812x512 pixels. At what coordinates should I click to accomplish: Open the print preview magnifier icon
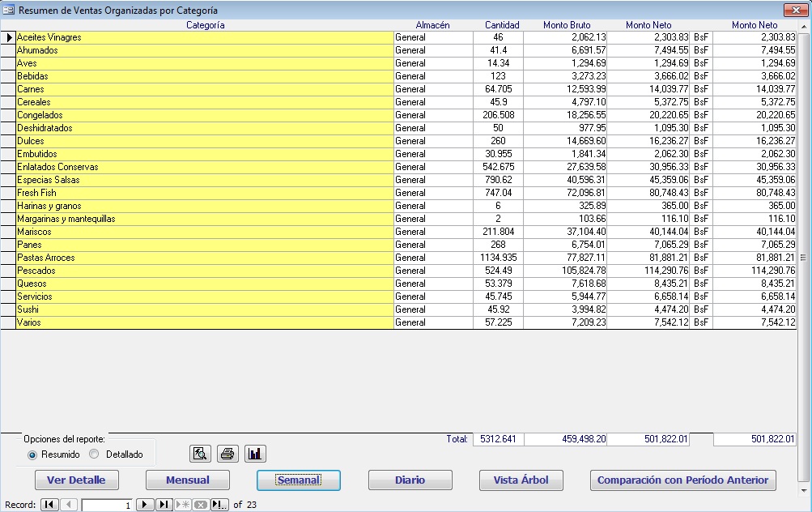(201, 454)
